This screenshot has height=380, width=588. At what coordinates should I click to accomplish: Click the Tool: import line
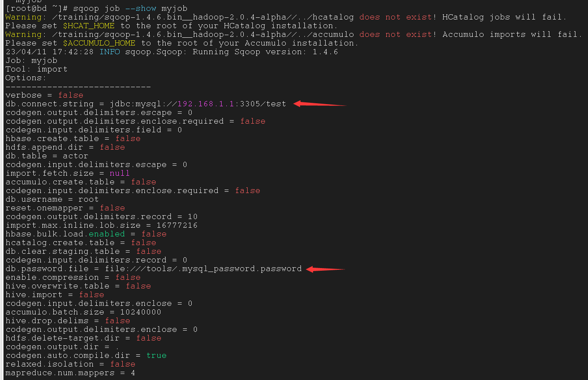pos(36,69)
